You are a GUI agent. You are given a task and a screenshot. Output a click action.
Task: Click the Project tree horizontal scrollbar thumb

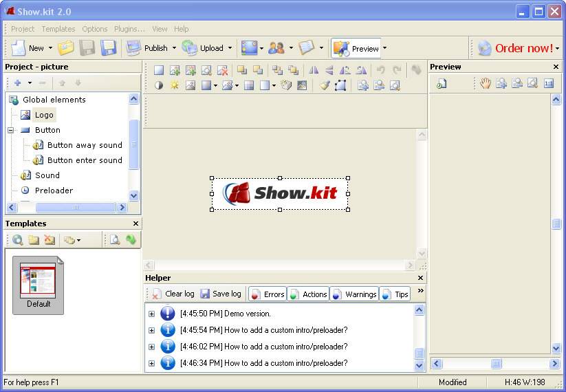(x=76, y=208)
